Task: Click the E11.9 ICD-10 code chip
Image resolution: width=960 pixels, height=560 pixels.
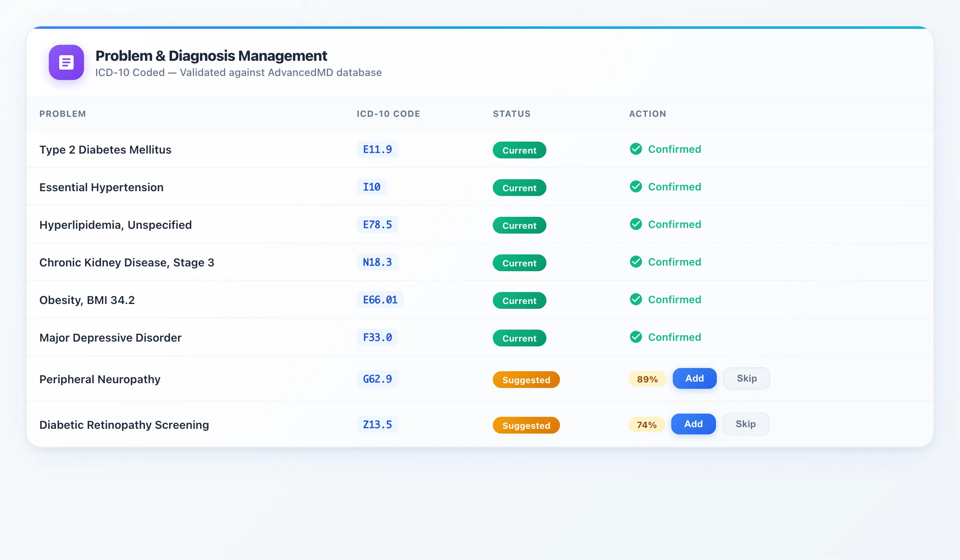Action: click(377, 149)
